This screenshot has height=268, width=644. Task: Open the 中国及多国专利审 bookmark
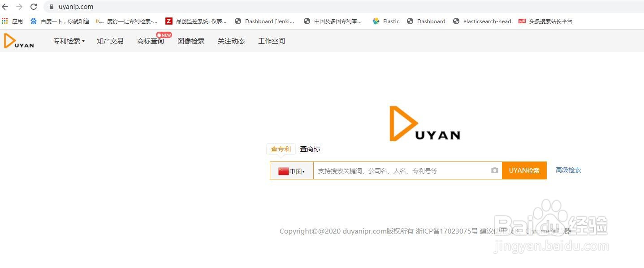[333, 21]
